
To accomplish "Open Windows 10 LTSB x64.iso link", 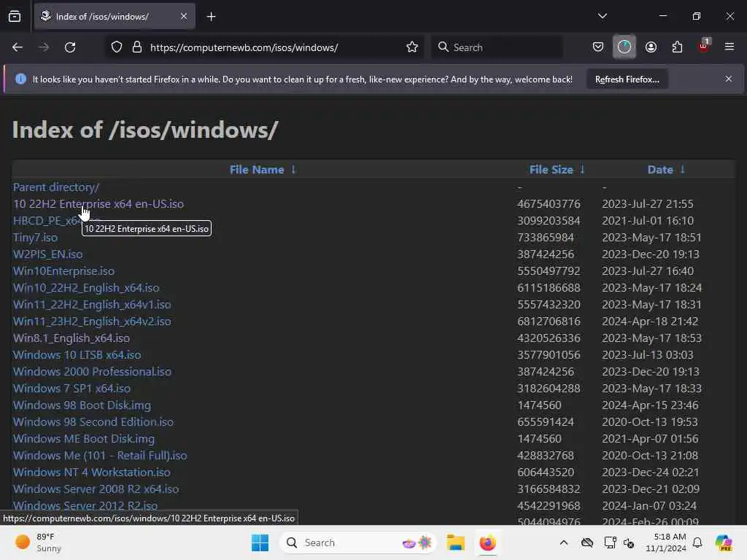I will pyautogui.click(x=77, y=355).
